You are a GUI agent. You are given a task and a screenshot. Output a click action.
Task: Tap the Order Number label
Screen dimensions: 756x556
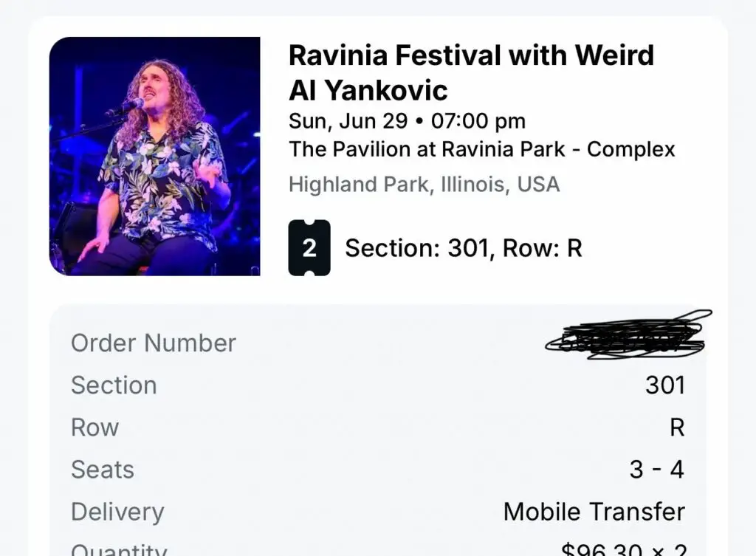coord(154,343)
